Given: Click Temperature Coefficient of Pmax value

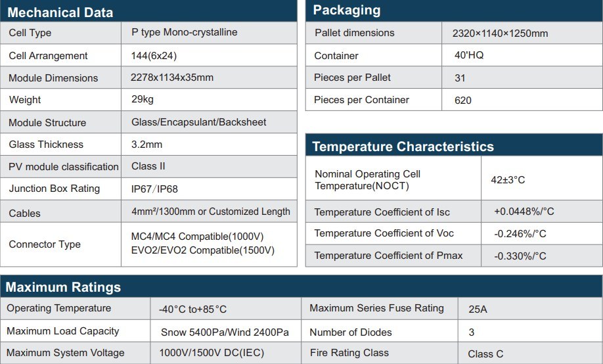Looking at the screenshot, I should (520, 256).
